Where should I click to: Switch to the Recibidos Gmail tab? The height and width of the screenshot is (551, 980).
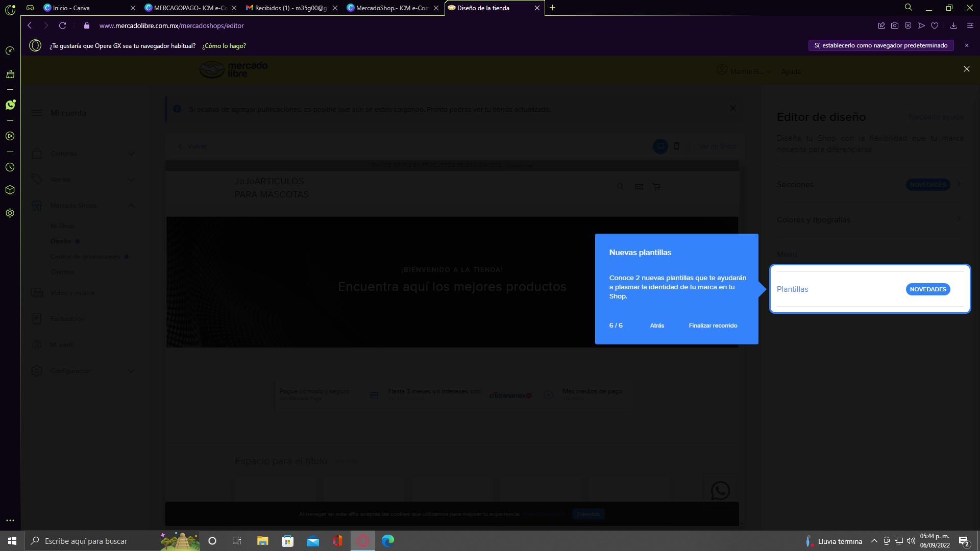coord(291,8)
